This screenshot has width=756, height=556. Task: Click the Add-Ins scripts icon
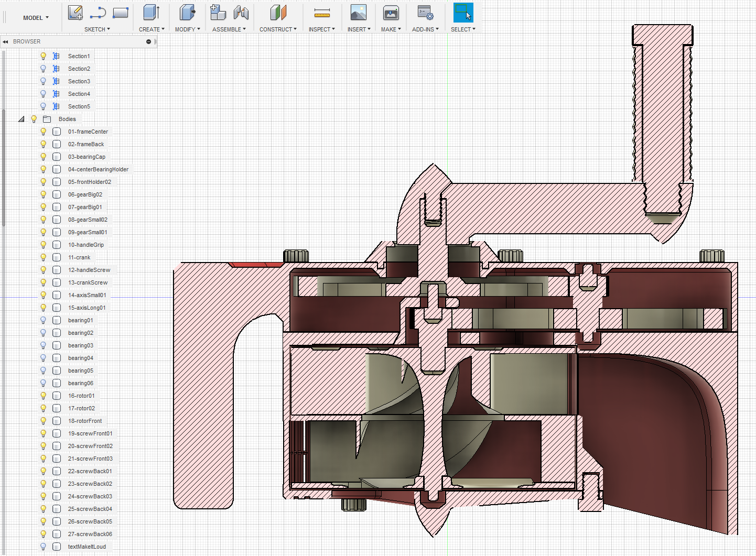pos(425,13)
